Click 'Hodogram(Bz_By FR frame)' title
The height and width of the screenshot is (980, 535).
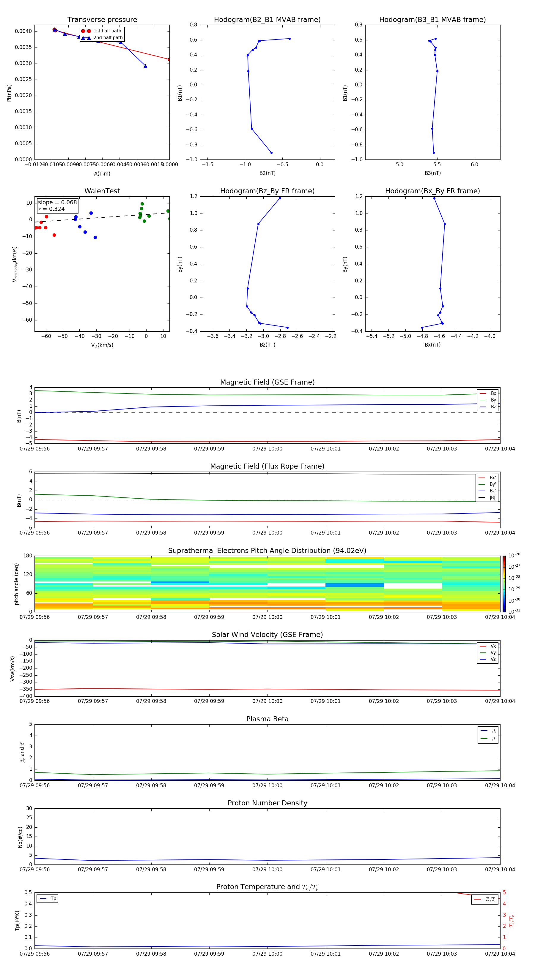click(267, 191)
